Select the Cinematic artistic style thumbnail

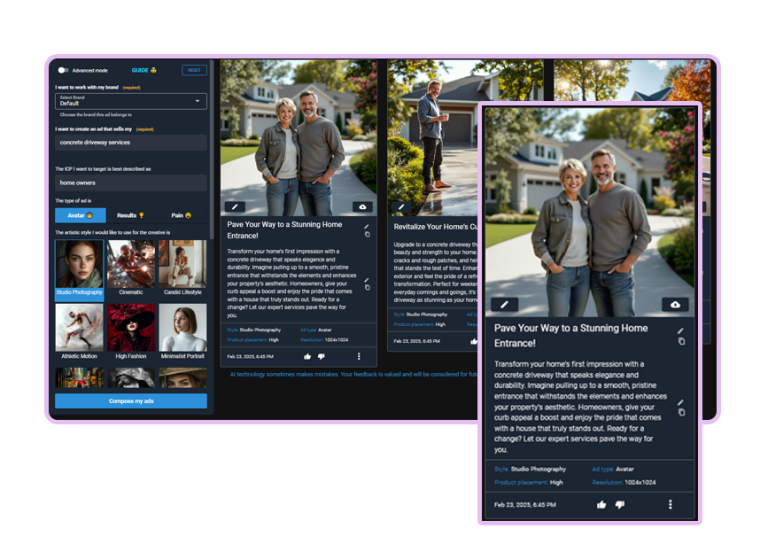[131, 268]
